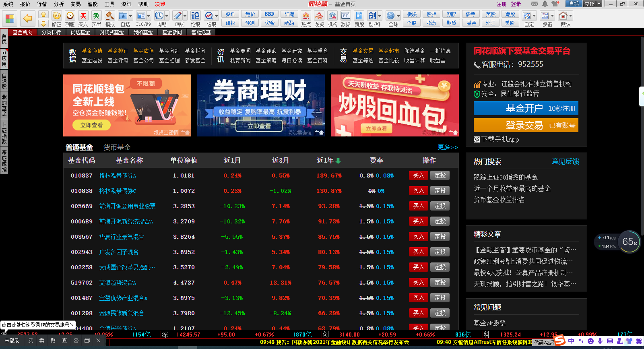Select the 画线 drawing pencil tool

177,16
